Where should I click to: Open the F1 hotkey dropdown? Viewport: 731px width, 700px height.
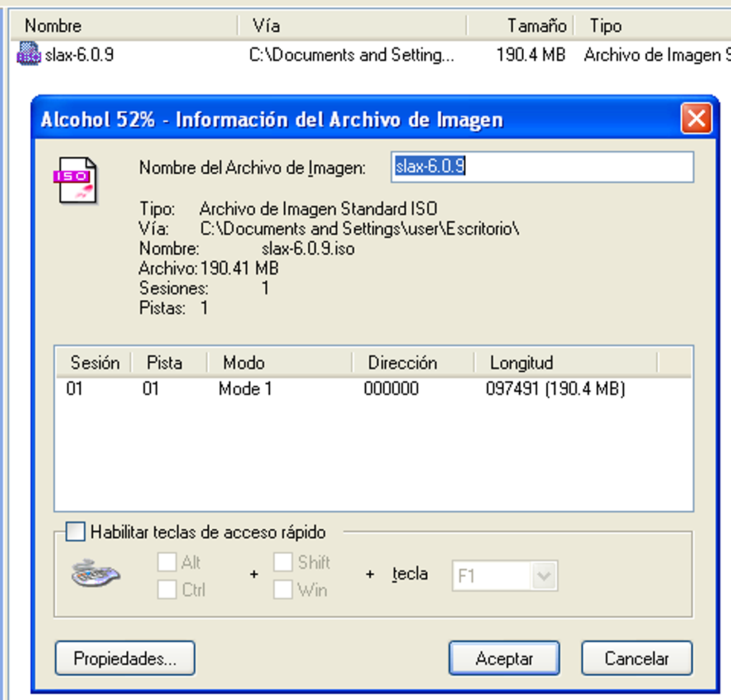click(543, 576)
